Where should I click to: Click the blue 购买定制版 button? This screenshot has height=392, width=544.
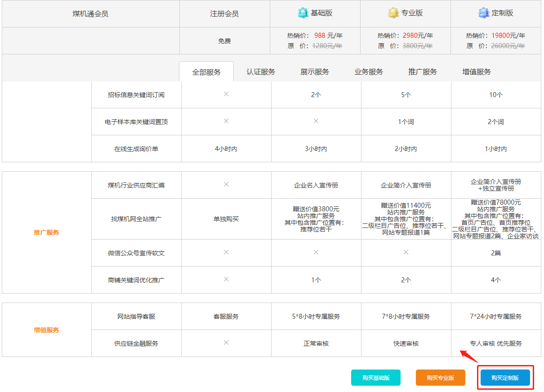tap(505, 378)
